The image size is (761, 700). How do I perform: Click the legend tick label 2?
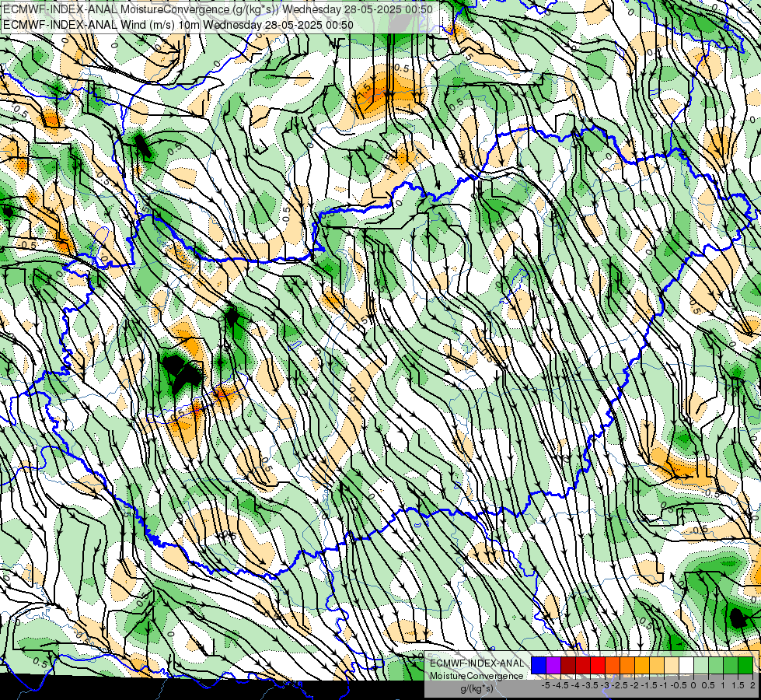pyautogui.click(x=752, y=685)
